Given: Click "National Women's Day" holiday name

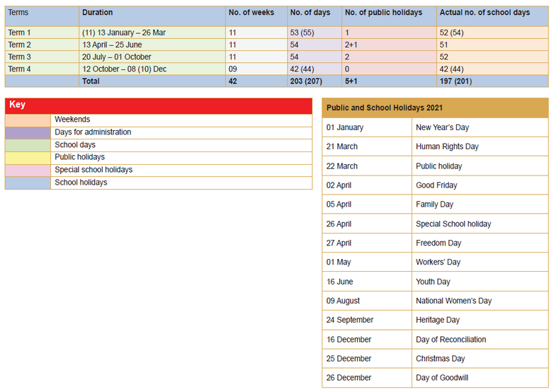Looking at the screenshot, I should [453, 301].
